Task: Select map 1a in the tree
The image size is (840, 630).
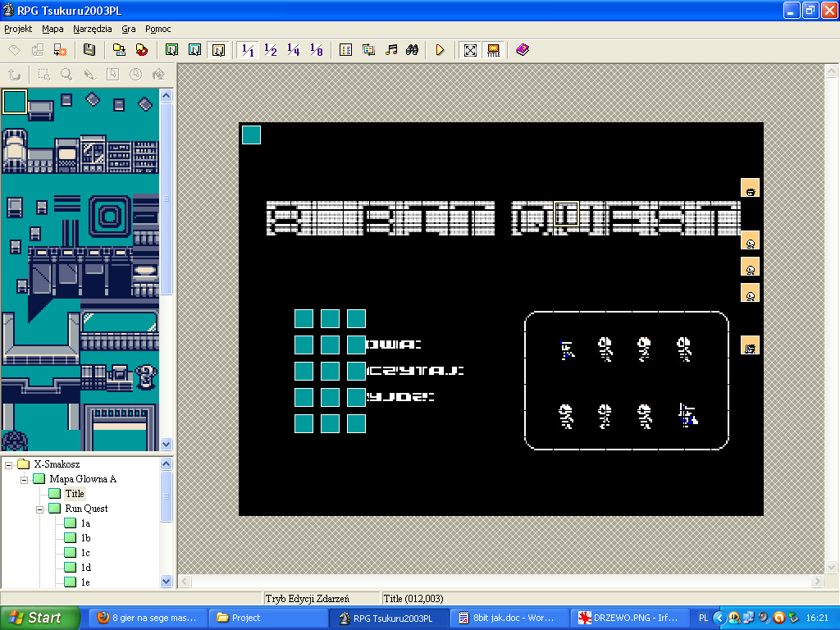Action: pyautogui.click(x=85, y=523)
